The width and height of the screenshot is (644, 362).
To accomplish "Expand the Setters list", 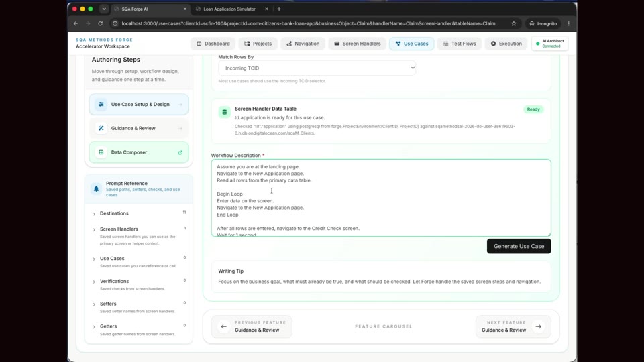I will point(139,307).
